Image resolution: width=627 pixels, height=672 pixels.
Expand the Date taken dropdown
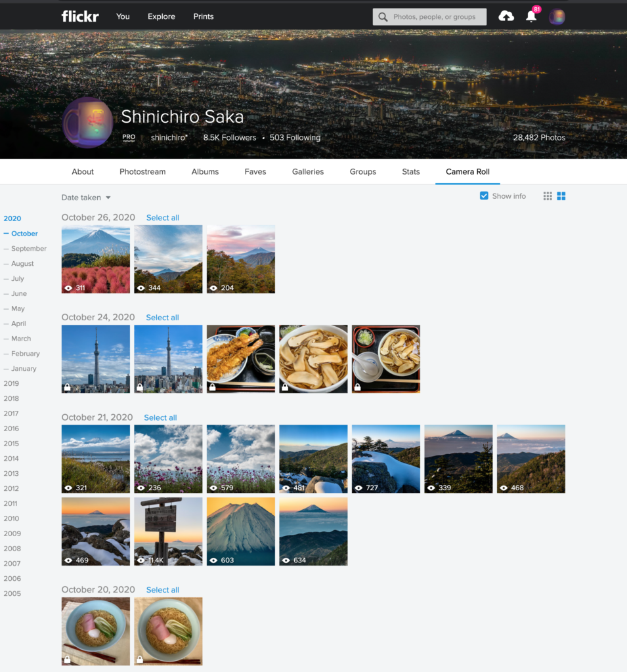click(86, 198)
